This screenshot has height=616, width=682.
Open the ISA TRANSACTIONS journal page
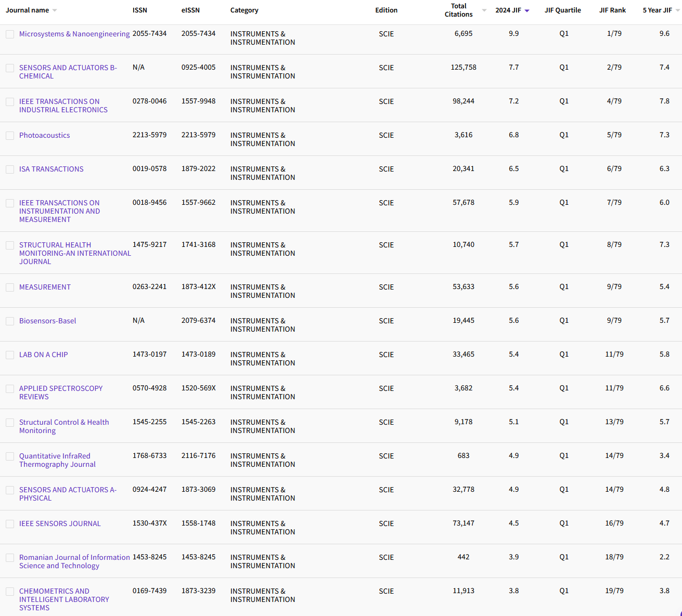pos(51,169)
